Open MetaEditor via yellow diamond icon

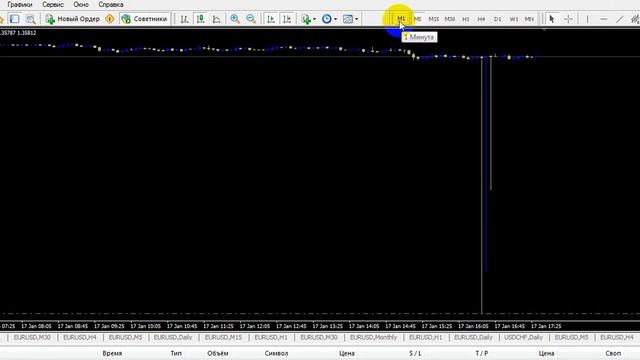coord(110,19)
